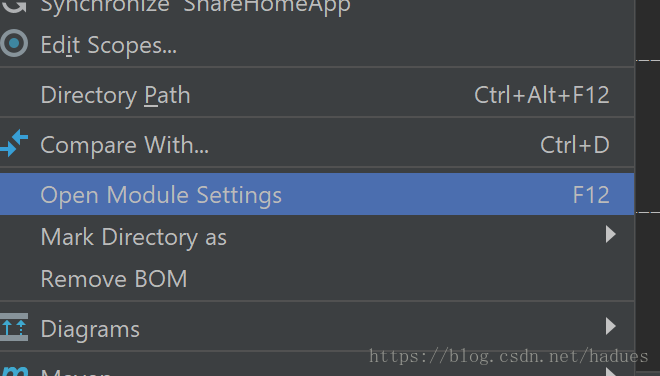Select Synchronize 'ShareHomeApp' menu entry

click(317, 7)
